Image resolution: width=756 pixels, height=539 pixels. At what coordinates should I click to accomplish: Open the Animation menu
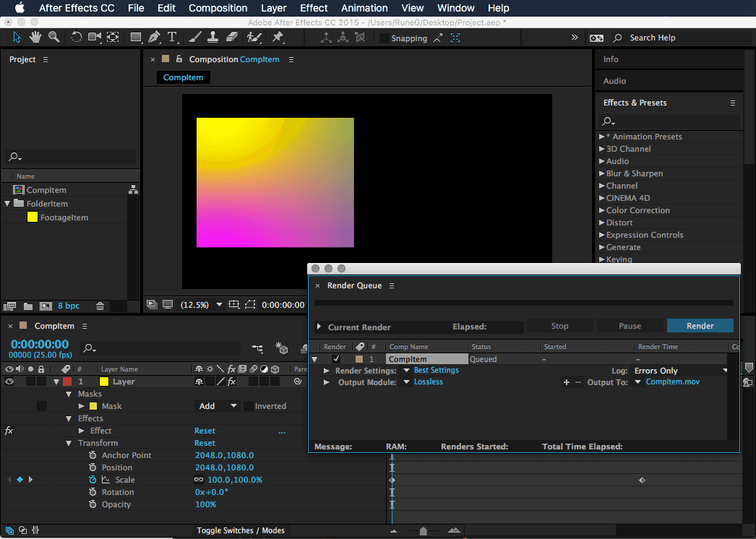[x=364, y=8]
